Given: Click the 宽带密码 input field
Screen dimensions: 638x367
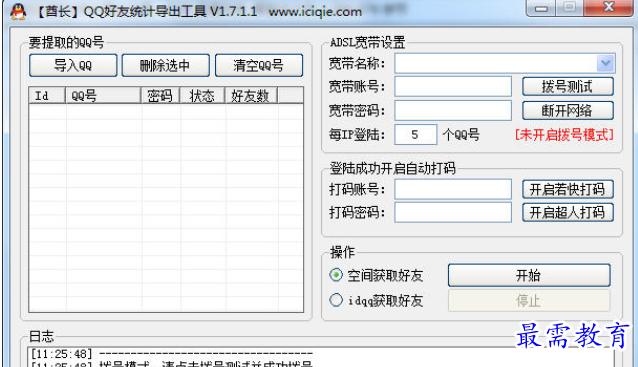Looking at the screenshot, I should [x=453, y=110].
